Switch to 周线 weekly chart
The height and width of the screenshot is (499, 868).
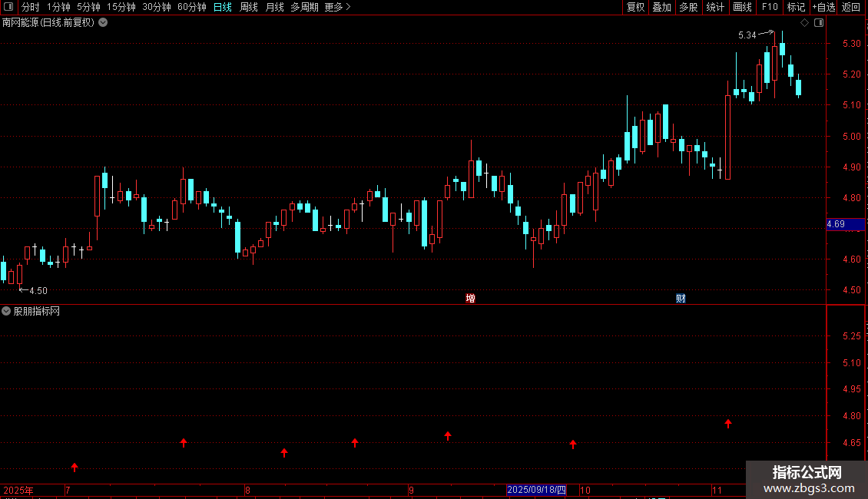point(249,7)
